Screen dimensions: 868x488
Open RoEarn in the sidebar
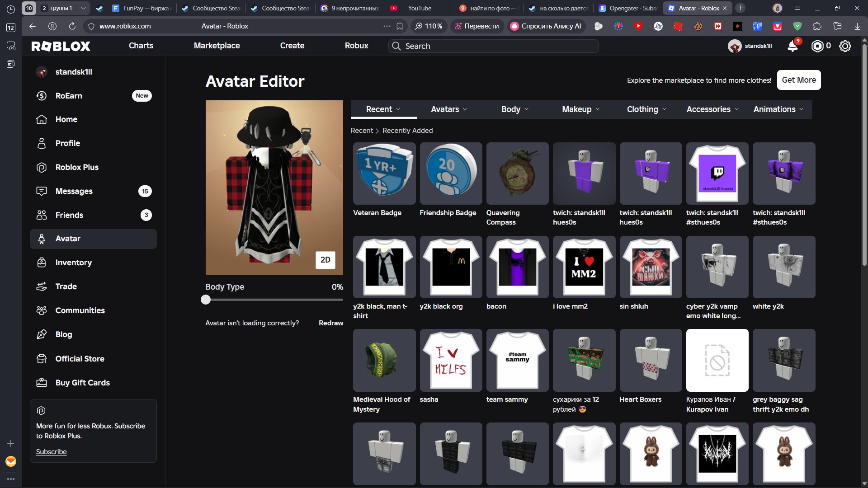[x=93, y=95]
